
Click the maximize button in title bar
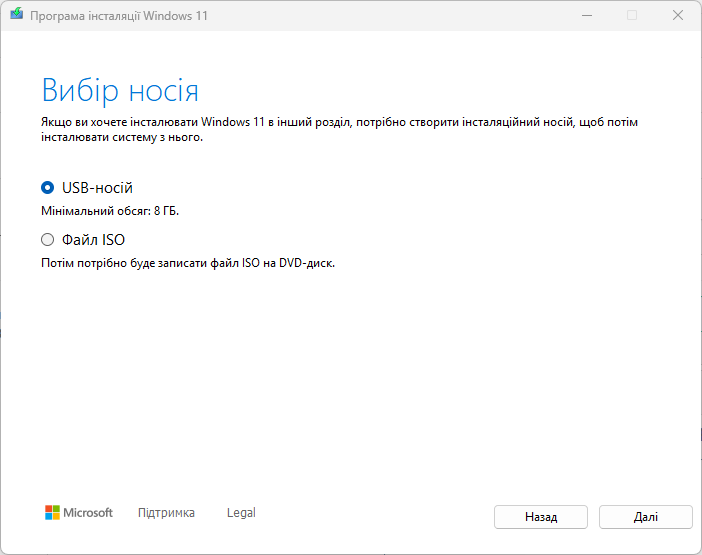click(x=631, y=16)
